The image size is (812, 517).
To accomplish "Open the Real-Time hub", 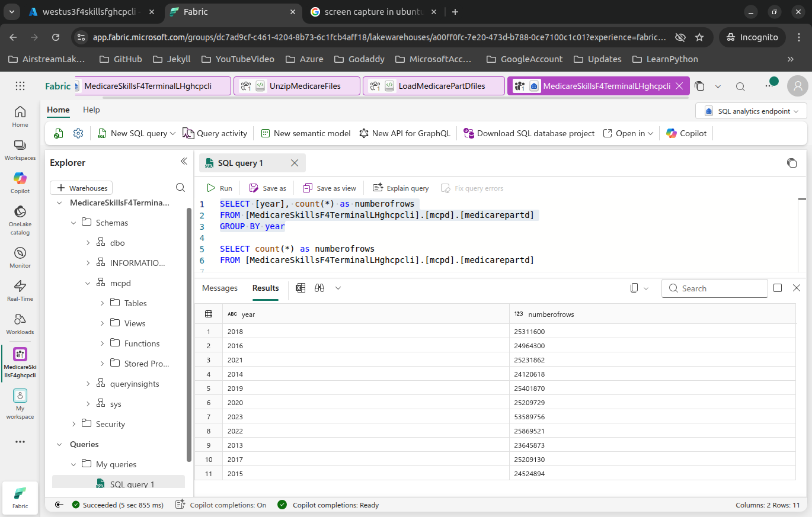I will 20,290.
